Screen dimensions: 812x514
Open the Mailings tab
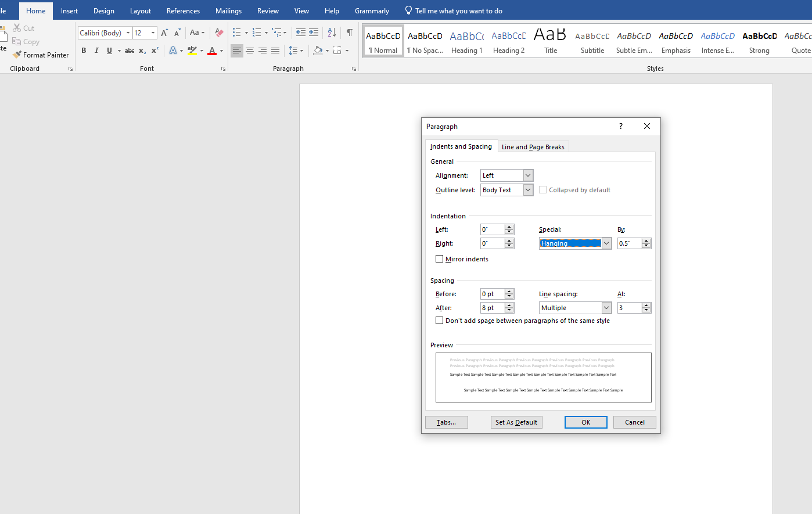228,11
